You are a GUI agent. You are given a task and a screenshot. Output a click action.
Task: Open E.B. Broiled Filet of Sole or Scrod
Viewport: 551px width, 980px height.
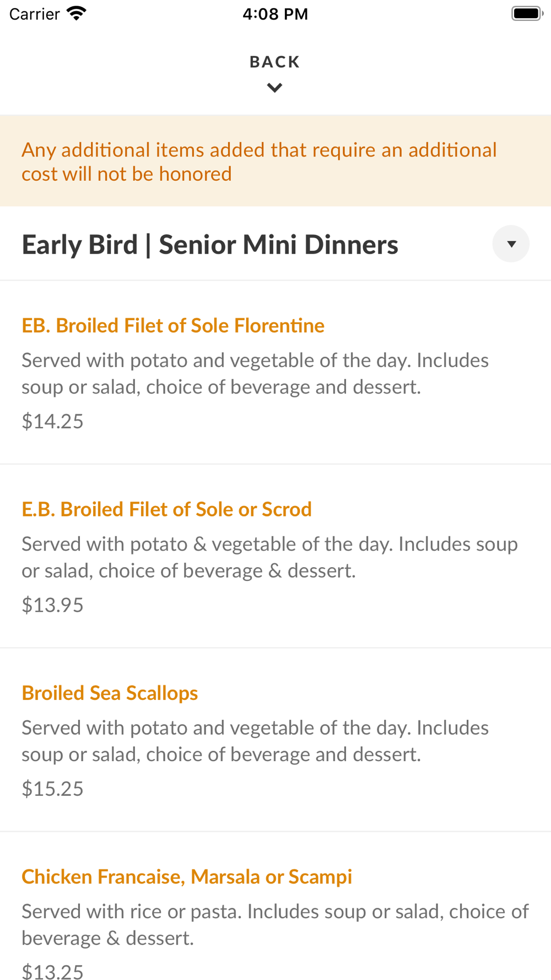(166, 509)
